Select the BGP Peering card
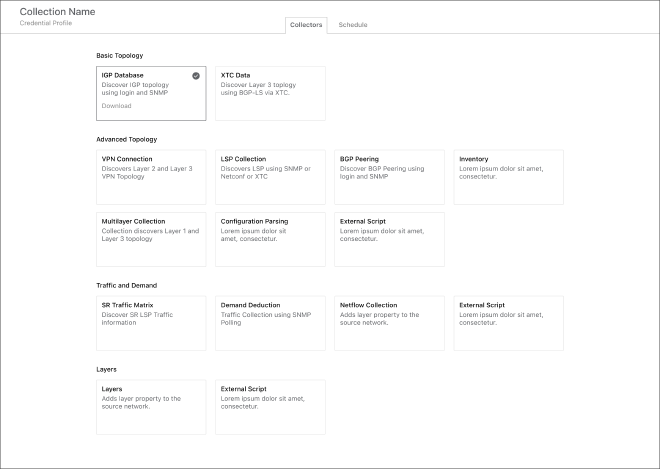 [389, 177]
